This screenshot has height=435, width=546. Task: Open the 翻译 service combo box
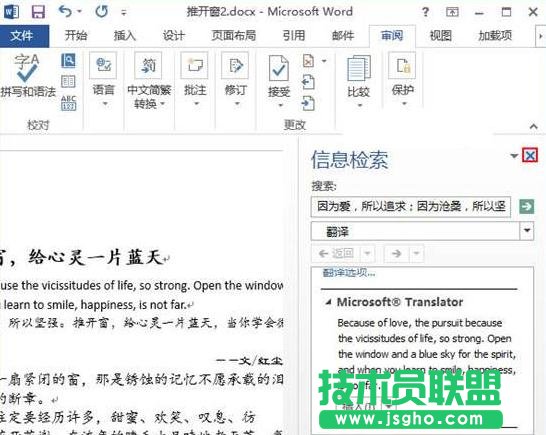[422, 231]
